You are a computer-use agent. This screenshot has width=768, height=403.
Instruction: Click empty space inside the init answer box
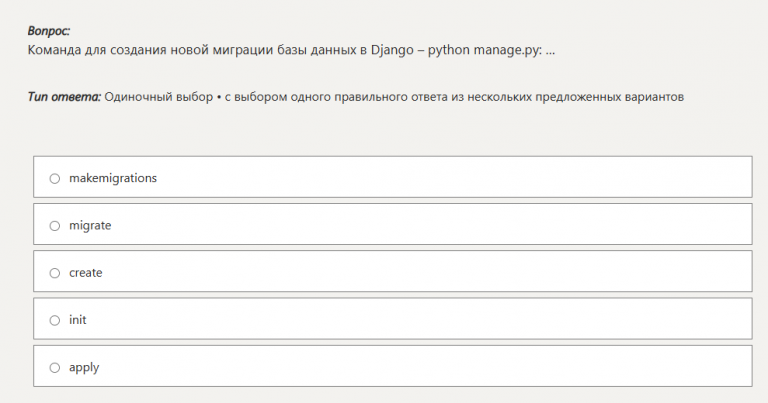pyautogui.click(x=450, y=320)
